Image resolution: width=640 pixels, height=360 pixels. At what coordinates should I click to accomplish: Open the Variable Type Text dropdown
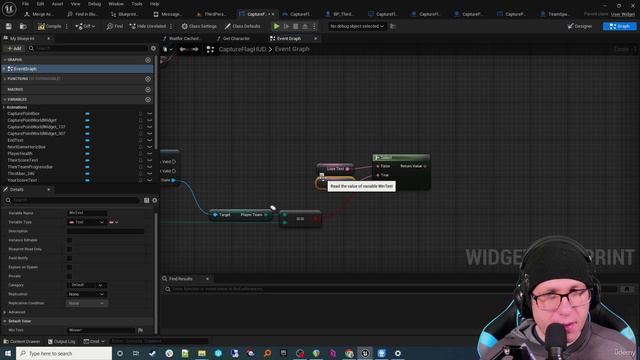86,222
